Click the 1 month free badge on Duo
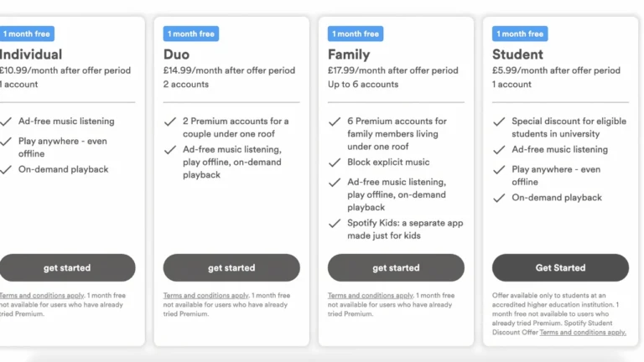644x362 pixels. pyautogui.click(x=191, y=34)
